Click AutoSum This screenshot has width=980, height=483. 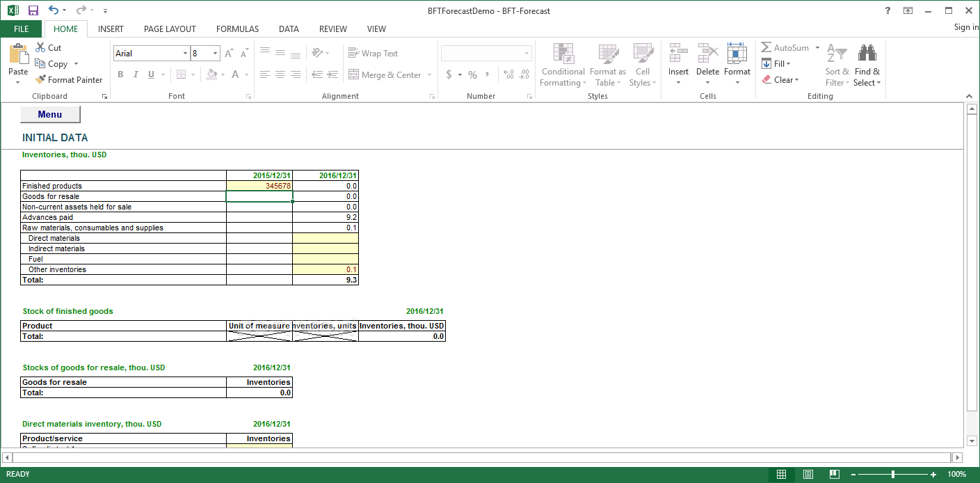click(x=785, y=47)
